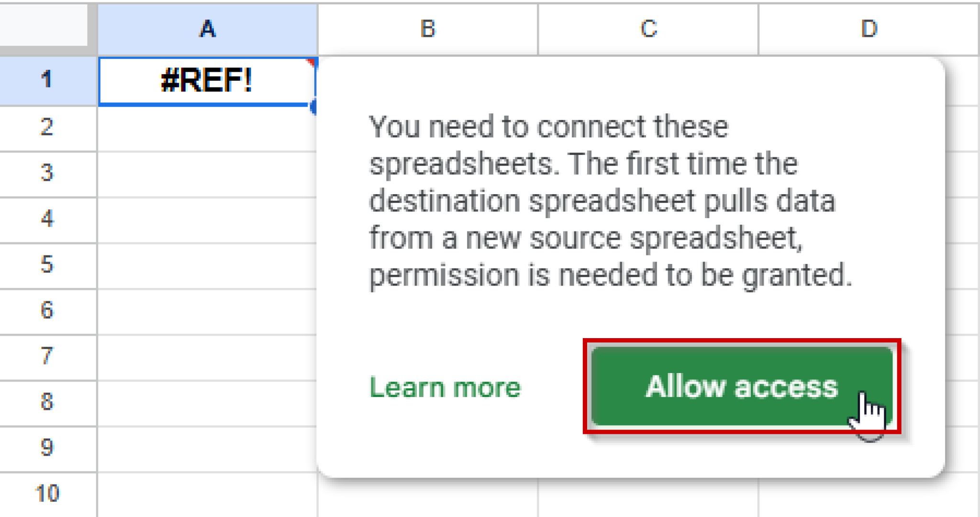Select row 8 by its row number
The height and width of the screenshot is (517, 980).
pos(46,403)
